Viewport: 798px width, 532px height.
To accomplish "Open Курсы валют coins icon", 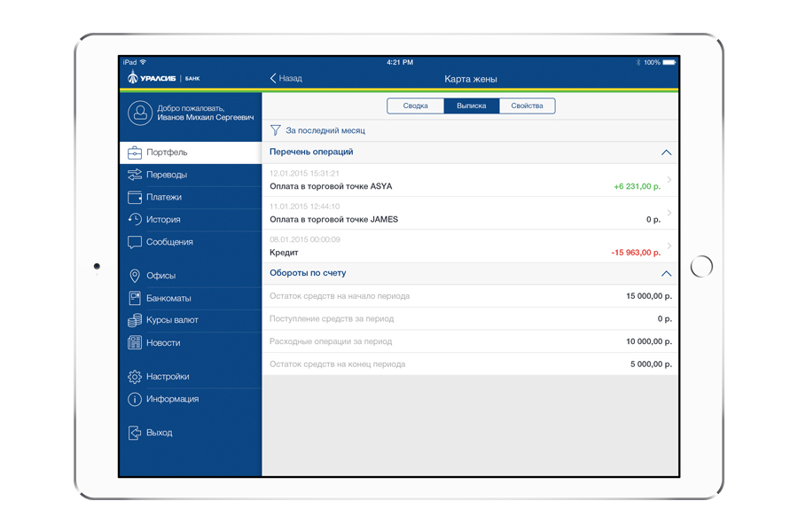I will click(x=135, y=320).
